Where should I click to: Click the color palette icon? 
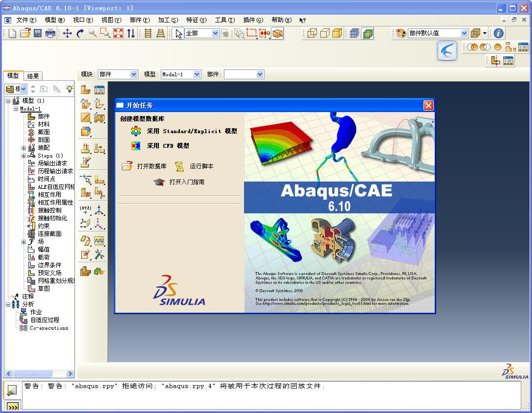point(401,33)
